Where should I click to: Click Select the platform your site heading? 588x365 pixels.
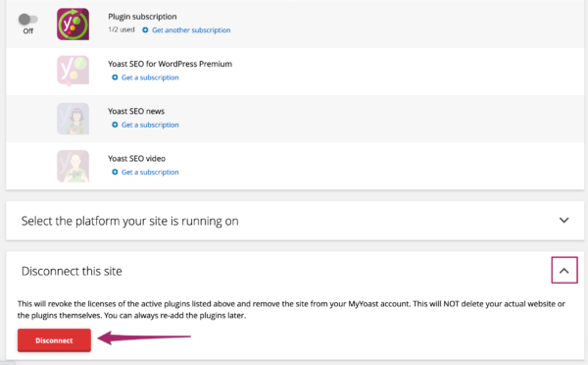coord(129,221)
